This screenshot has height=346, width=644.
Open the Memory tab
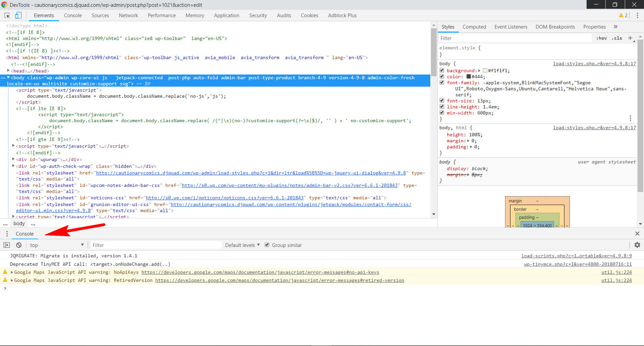pyautogui.click(x=195, y=15)
